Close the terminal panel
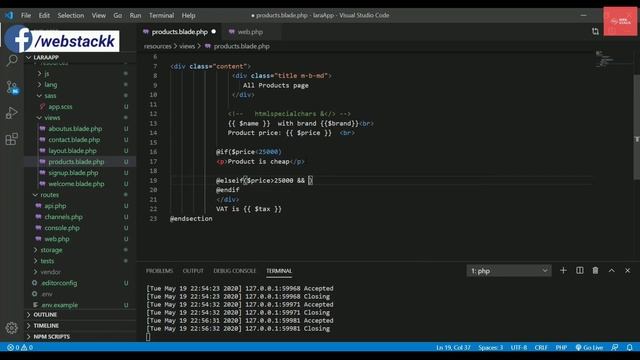 [627, 270]
